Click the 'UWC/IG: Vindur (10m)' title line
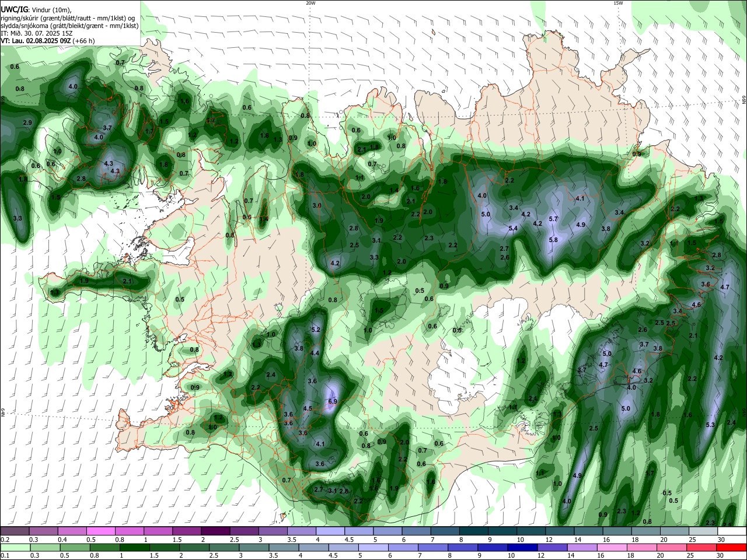This screenshot has width=747, height=560. pos(36,10)
